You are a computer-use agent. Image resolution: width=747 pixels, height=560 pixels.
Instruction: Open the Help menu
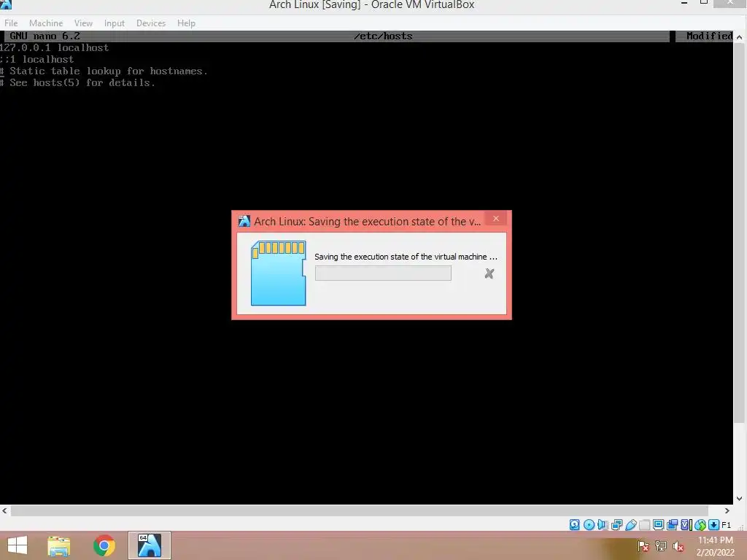click(x=186, y=23)
